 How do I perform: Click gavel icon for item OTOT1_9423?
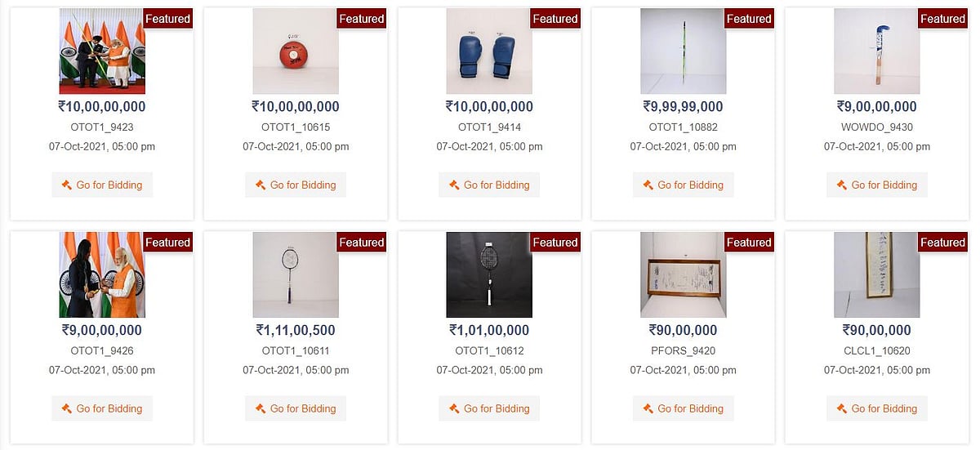point(66,185)
